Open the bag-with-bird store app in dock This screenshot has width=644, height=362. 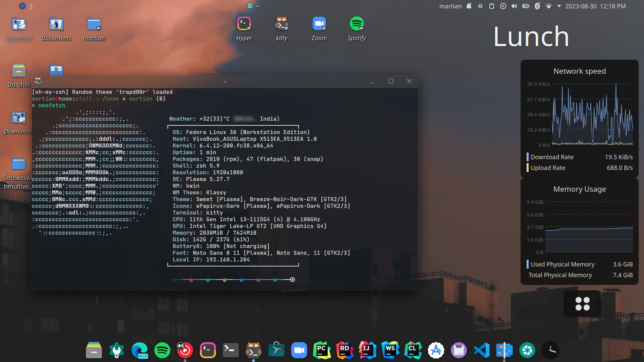point(276,350)
